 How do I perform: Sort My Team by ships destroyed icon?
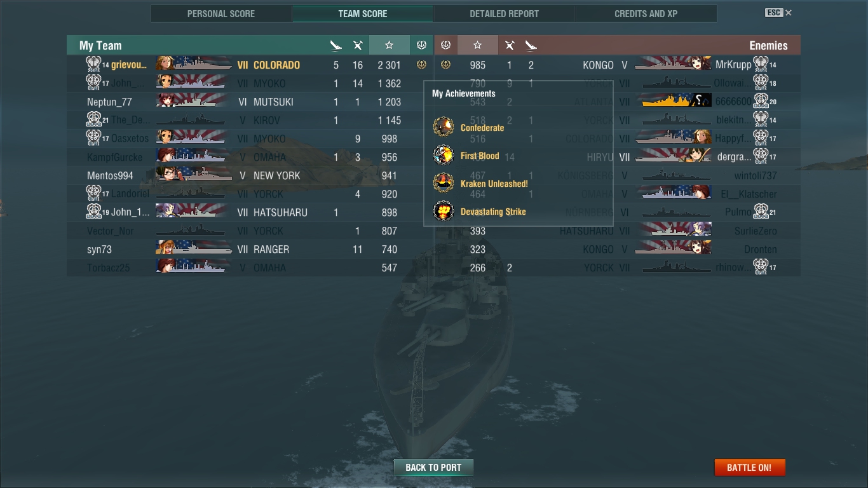pos(336,45)
